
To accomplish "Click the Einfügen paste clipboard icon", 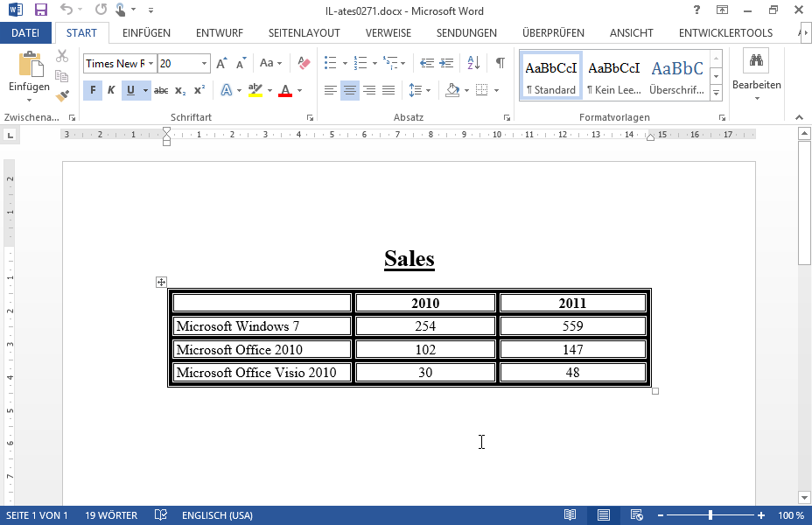I will point(30,65).
